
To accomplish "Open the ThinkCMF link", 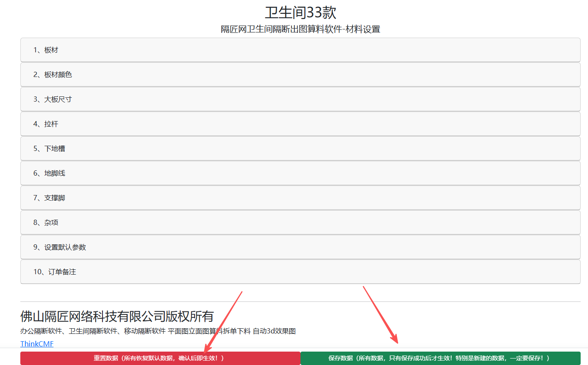I will point(37,344).
